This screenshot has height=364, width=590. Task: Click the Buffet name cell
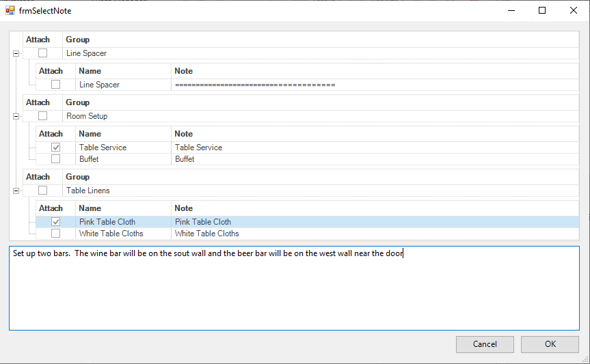click(124, 159)
